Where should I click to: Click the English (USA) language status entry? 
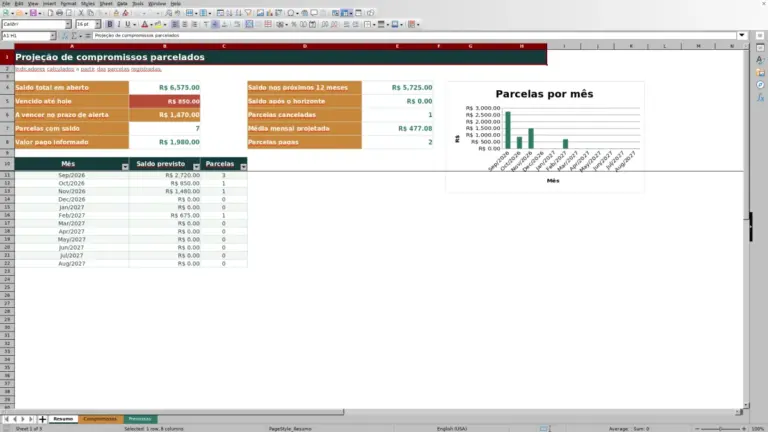452,429
